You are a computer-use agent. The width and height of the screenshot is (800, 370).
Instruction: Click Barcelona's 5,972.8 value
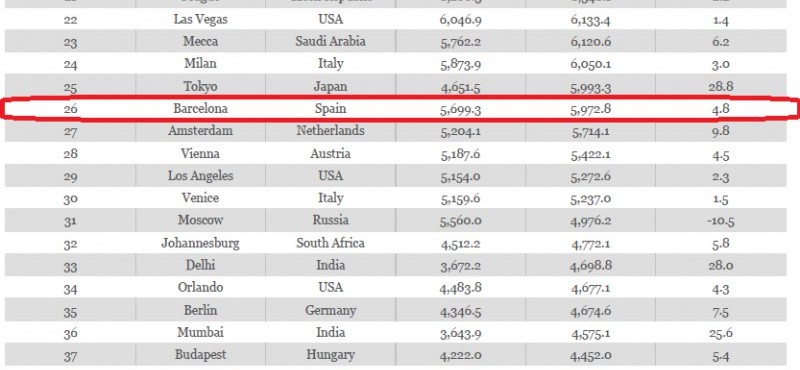tap(590, 109)
